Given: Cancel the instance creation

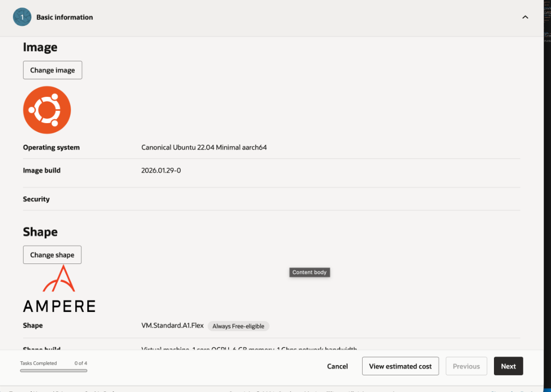Looking at the screenshot, I should [337, 366].
